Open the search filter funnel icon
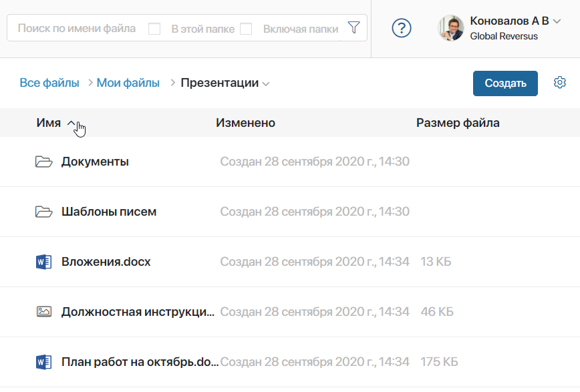The width and height of the screenshot is (580, 392). point(353,28)
